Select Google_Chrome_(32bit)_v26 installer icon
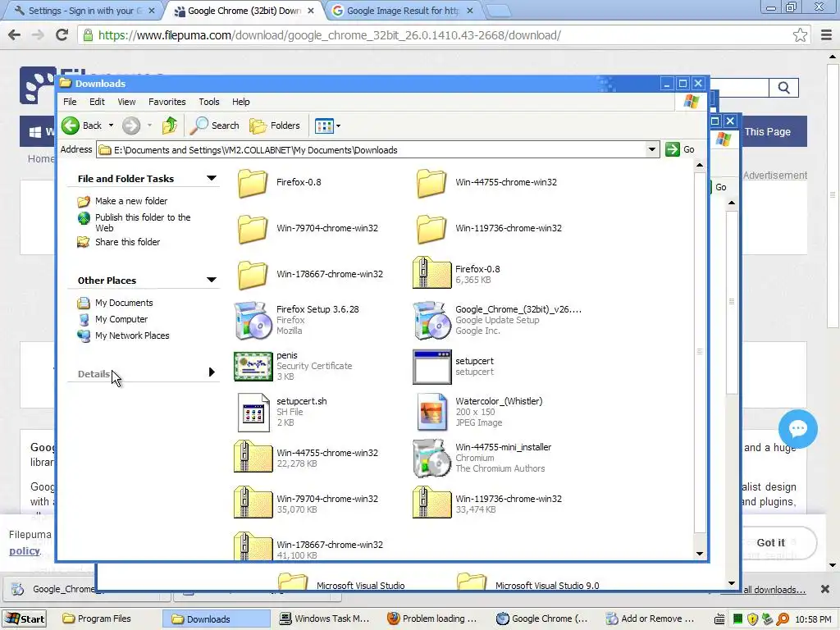 pos(431,321)
